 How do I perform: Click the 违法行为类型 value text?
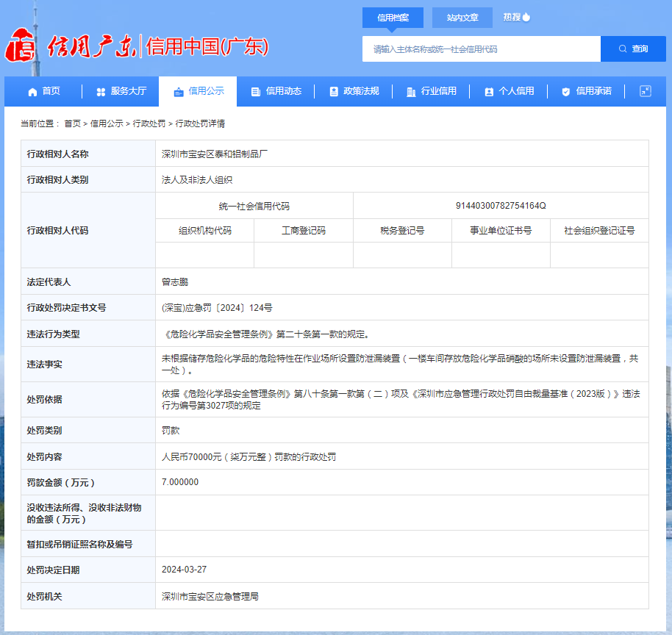click(265, 334)
